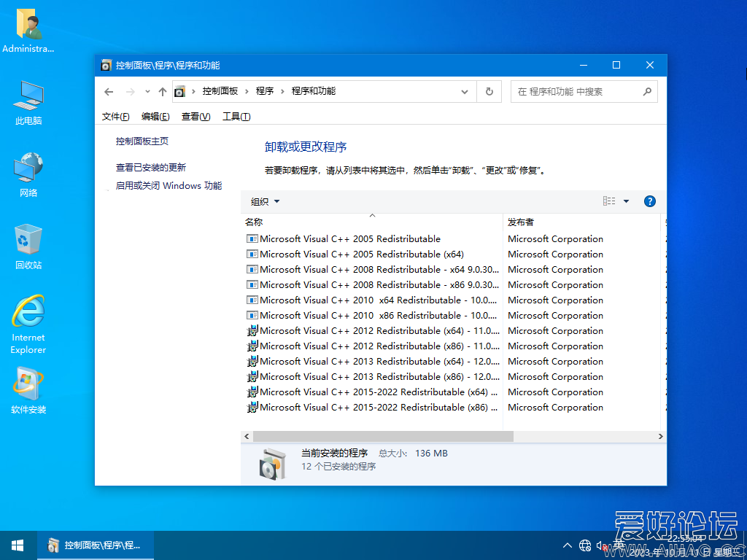Click the Windows Start button

pyautogui.click(x=17, y=545)
